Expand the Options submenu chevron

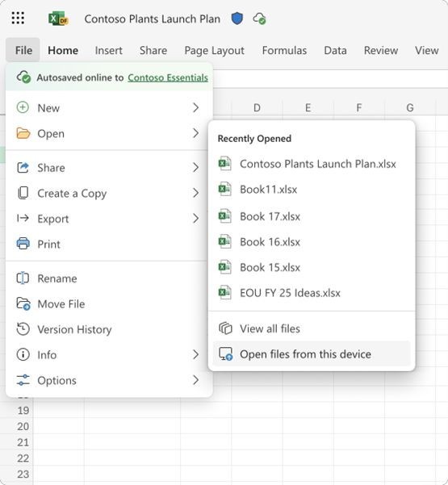pos(195,380)
